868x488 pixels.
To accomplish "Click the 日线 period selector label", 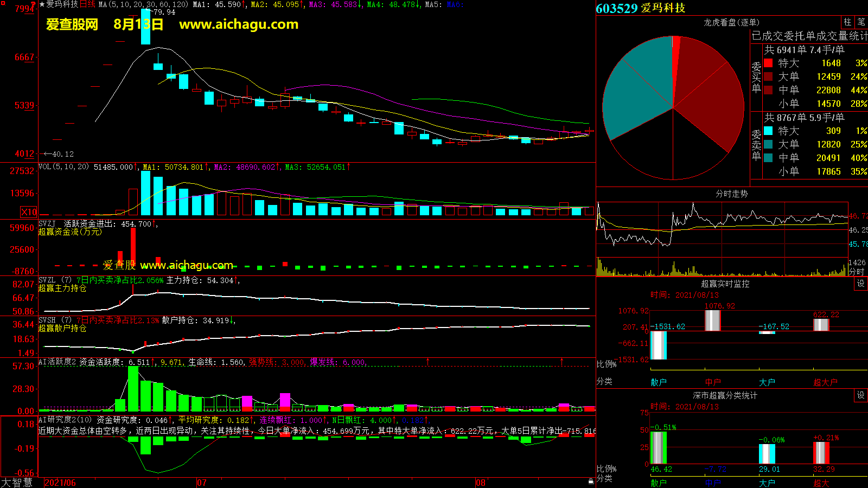I will click(x=87, y=4).
